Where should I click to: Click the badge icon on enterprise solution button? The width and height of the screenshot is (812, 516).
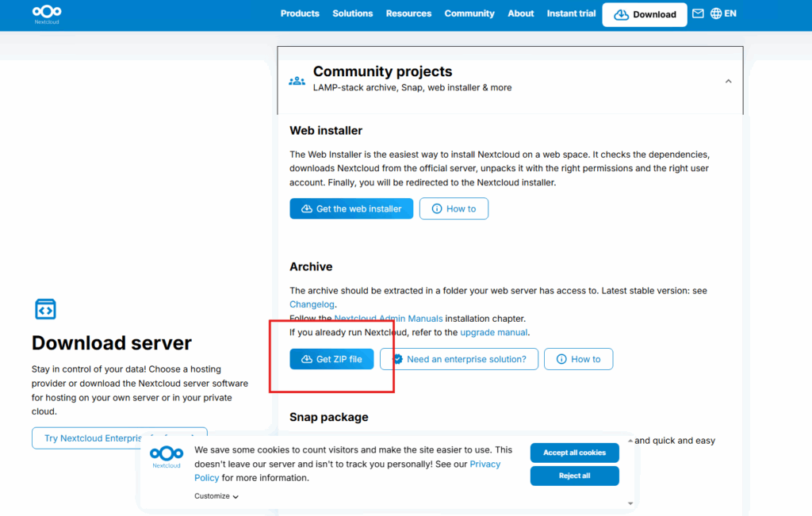pos(397,359)
